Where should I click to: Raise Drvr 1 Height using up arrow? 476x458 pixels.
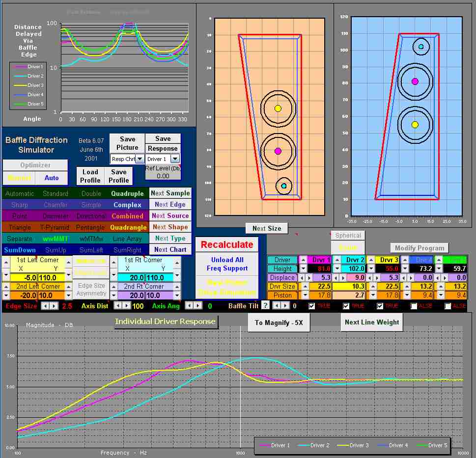coord(303,260)
